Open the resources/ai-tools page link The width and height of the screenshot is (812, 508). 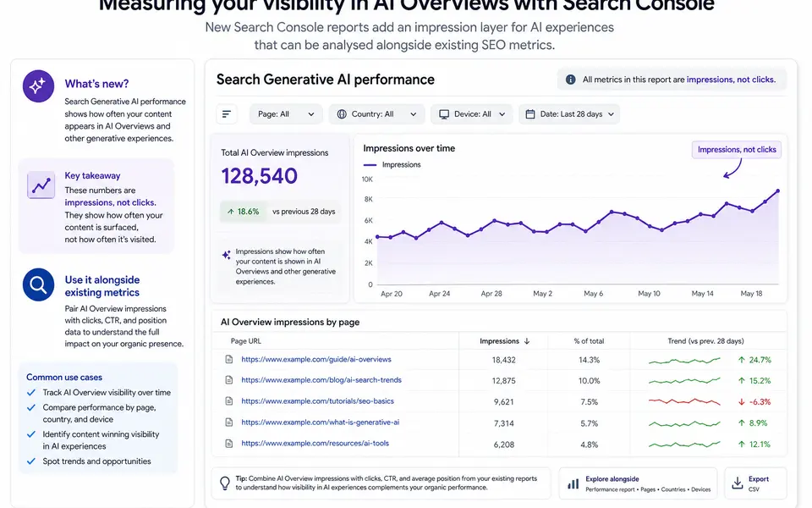[315, 443]
